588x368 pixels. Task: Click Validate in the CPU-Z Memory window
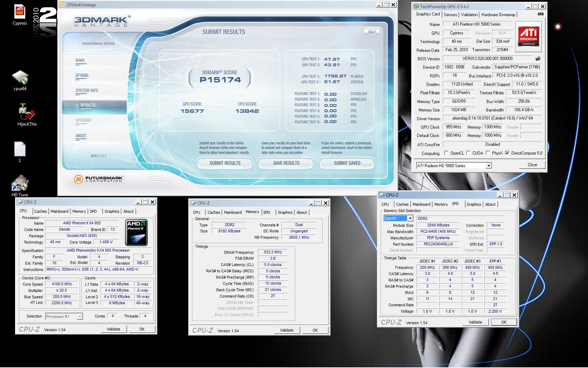(x=287, y=330)
